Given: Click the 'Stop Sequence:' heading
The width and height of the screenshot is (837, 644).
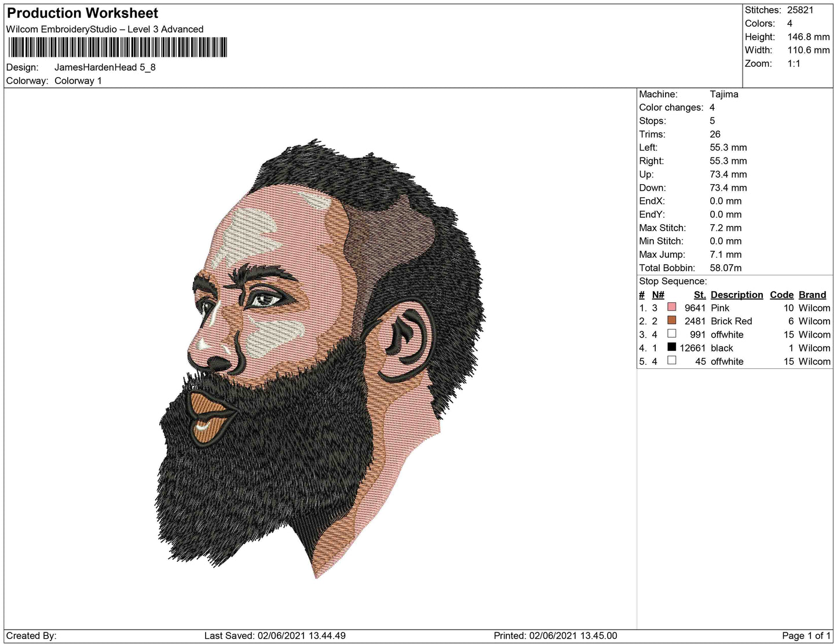Looking at the screenshot, I should pyautogui.click(x=673, y=281).
